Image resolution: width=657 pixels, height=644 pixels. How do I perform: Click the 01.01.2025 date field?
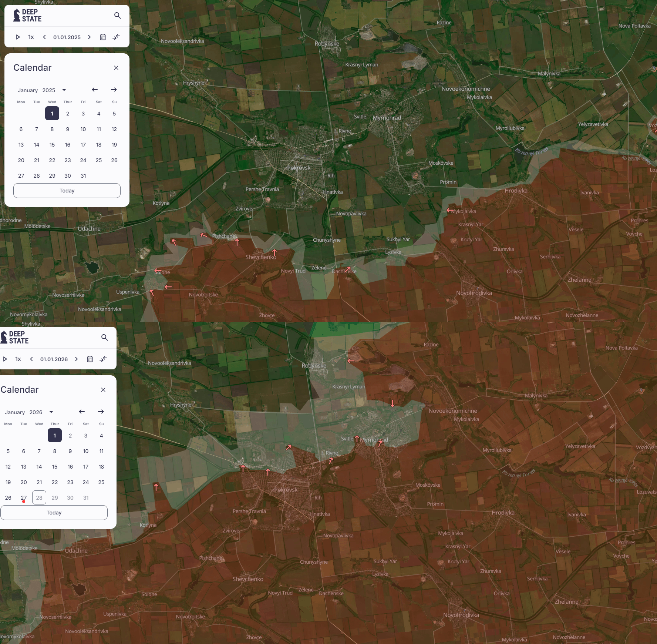[x=67, y=37]
